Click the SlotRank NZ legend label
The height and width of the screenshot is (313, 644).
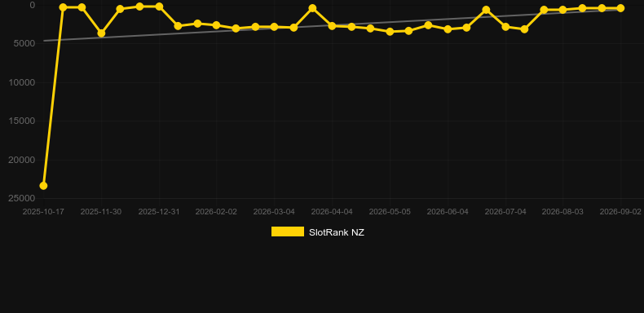point(337,232)
